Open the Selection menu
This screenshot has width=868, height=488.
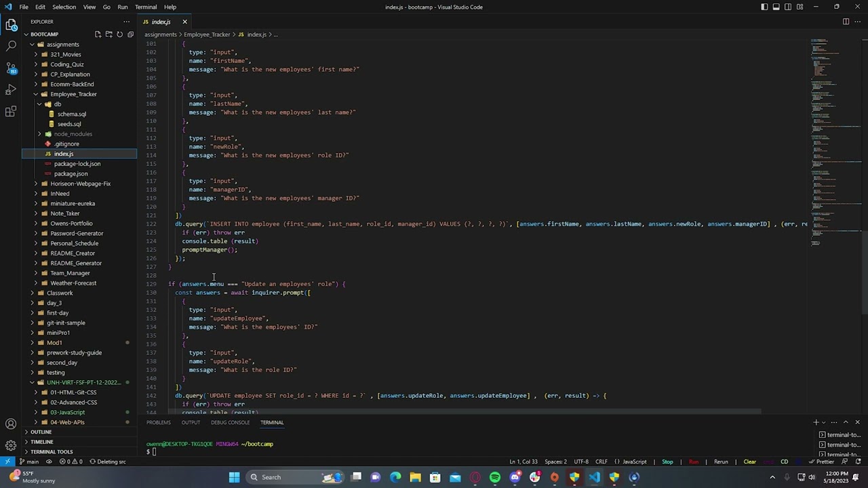coord(64,7)
